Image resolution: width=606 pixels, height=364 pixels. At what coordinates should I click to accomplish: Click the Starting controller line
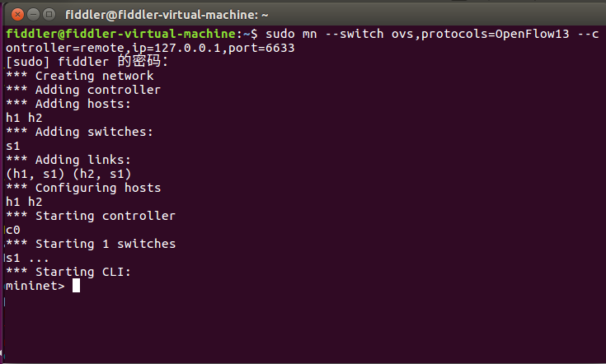click(x=90, y=216)
